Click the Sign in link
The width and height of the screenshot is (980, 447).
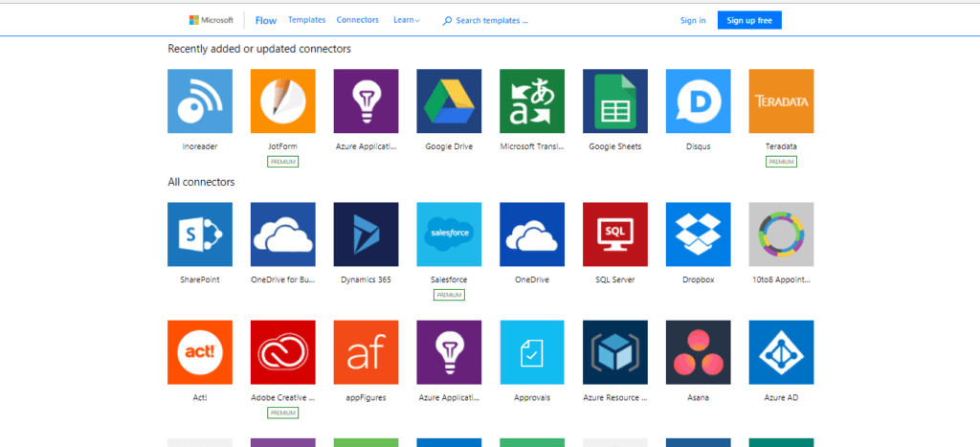click(x=693, y=21)
